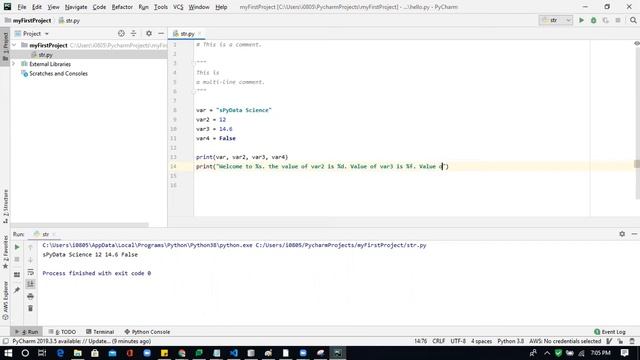Open the Window menu
This screenshot has width=640, height=360.
[199, 7]
